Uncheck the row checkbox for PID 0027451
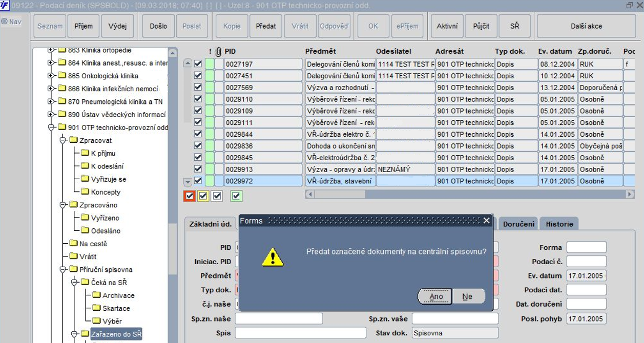The width and height of the screenshot is (644, 343). [198, 76]
